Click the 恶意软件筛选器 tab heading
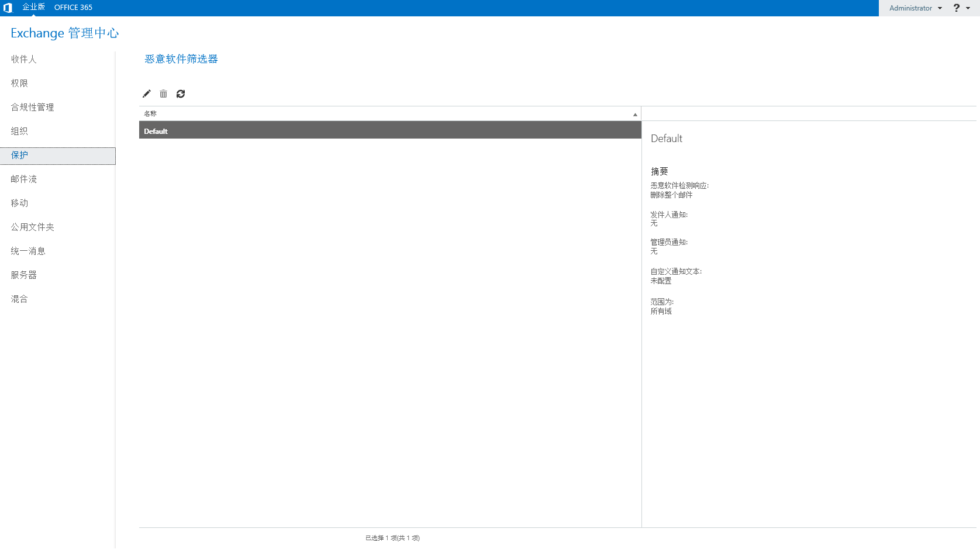The height and width of the screenshot is (556, 980). click(181, 59)
